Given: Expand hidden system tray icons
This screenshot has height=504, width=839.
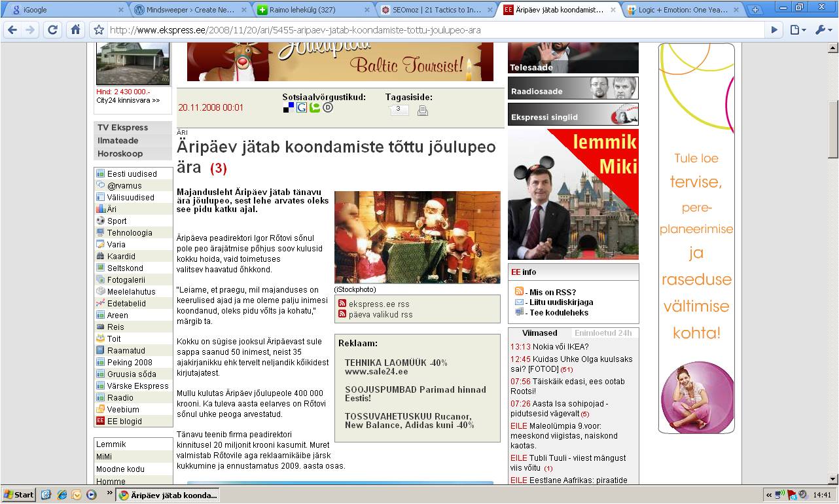Looking at the screenshot, I should 769,495.
